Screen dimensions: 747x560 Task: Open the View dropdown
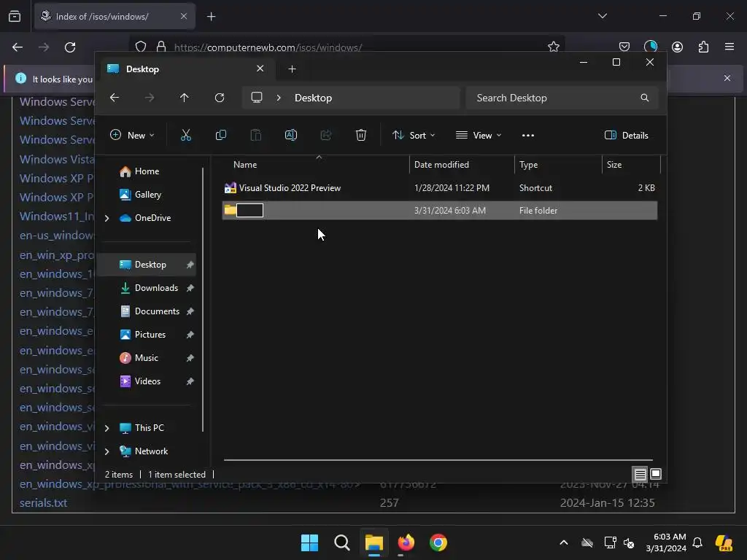coord(479,135)
